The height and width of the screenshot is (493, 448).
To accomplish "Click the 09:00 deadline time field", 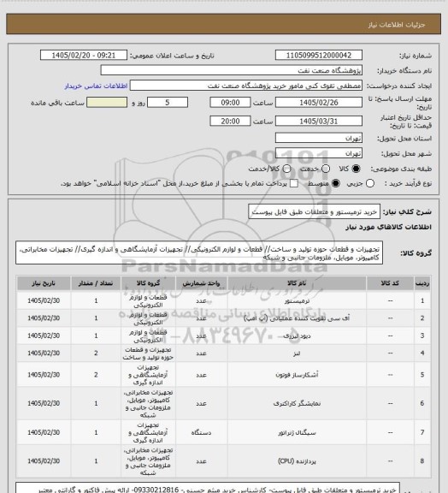I will (x=230, y=103).
